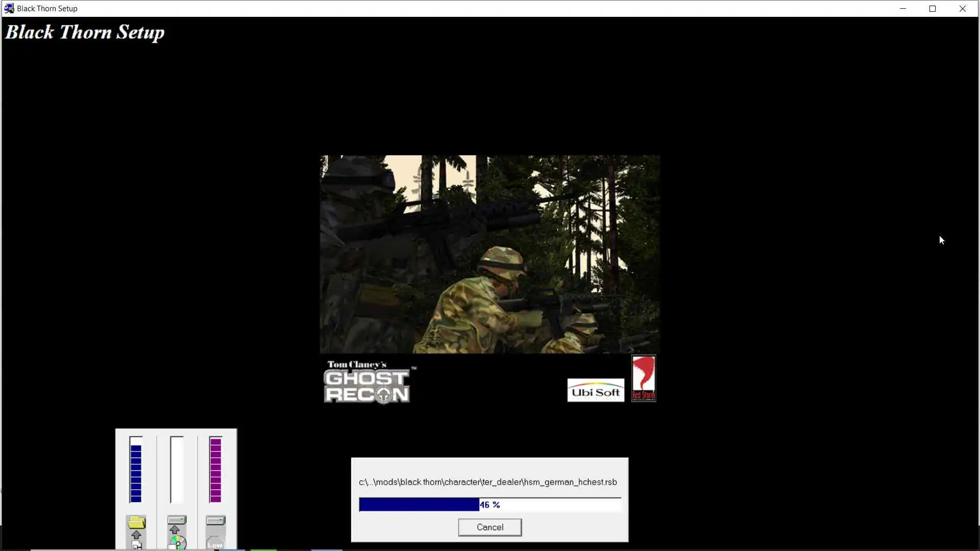980x551 pixels.
Task: Click the yellow folder icon in the meter panel
Action: pos(136,522)
